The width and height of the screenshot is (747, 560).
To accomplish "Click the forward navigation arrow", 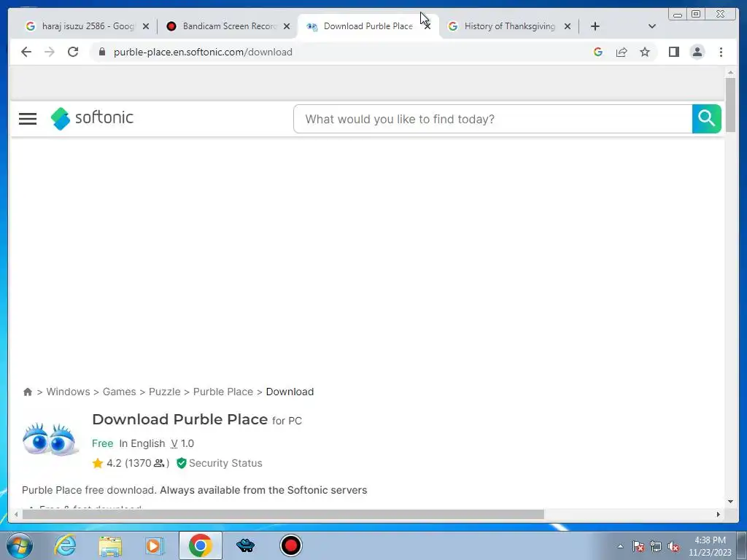I will [x=50, y=52].
